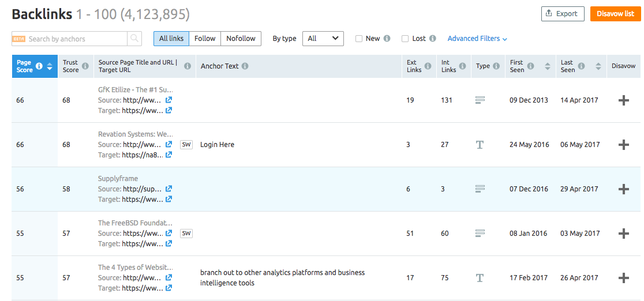The width and height of the screenshot is (644, 301).
Task: Sort by Page Score column arrows
Action: 50,66
